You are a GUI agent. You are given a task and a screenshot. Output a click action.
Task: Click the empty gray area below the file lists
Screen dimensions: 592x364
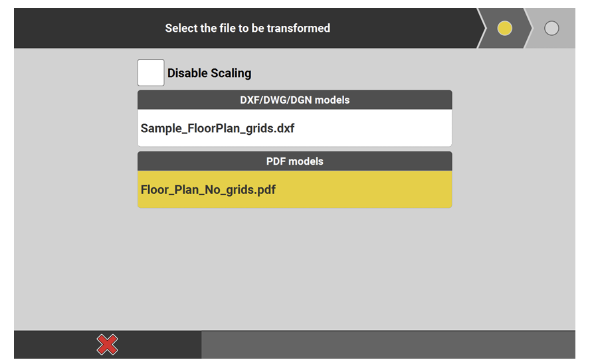tap(294, 272)
